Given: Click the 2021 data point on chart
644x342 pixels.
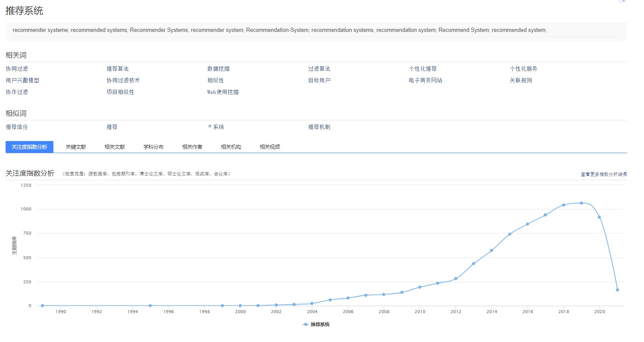Looking at the screenshot, I should [x=617, y=290].
